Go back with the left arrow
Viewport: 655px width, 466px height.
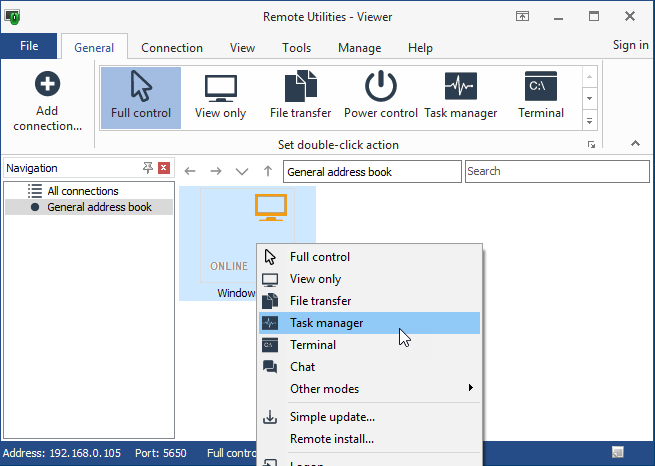pyautogui.click(x=190, y=171)
